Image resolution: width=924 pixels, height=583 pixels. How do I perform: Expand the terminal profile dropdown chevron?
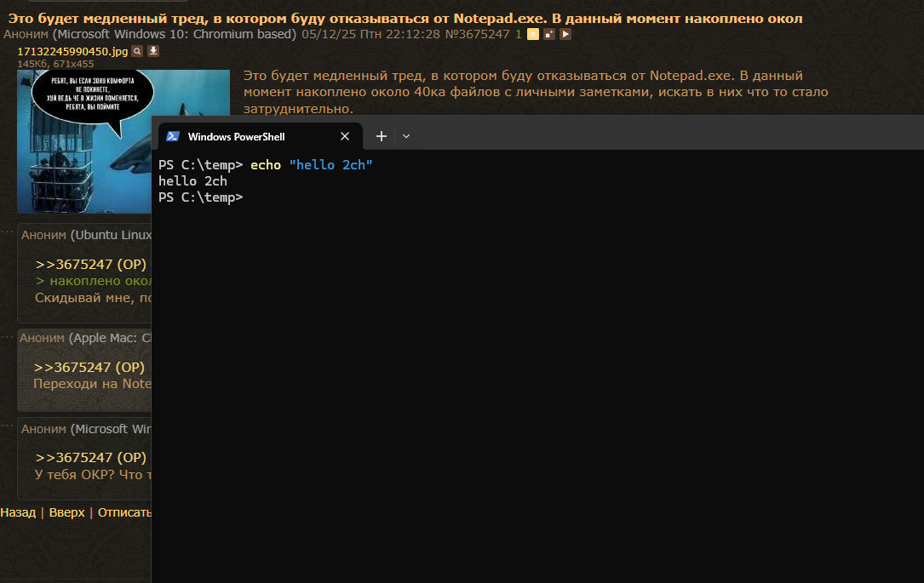(x=406, y=136)
